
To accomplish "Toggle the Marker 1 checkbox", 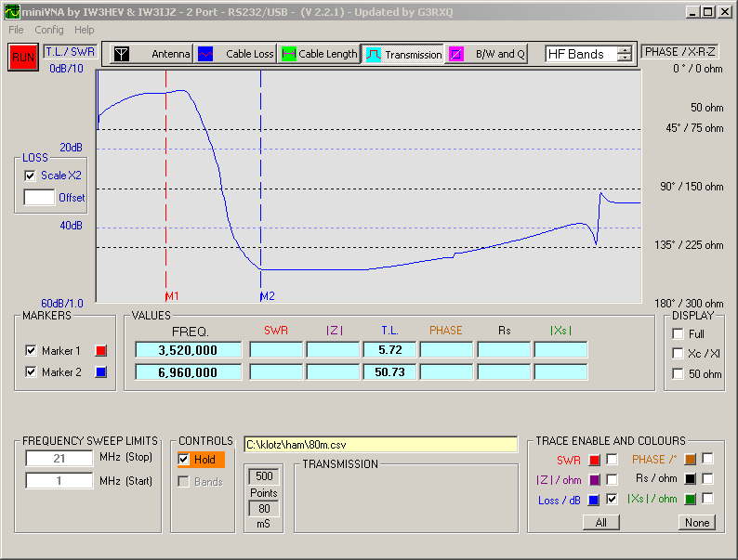I will tap(31, 350).
